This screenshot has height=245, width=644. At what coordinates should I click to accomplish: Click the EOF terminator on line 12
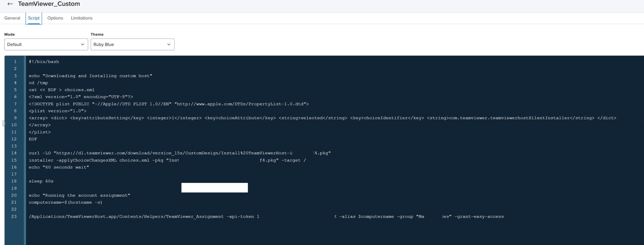point(33,139)
